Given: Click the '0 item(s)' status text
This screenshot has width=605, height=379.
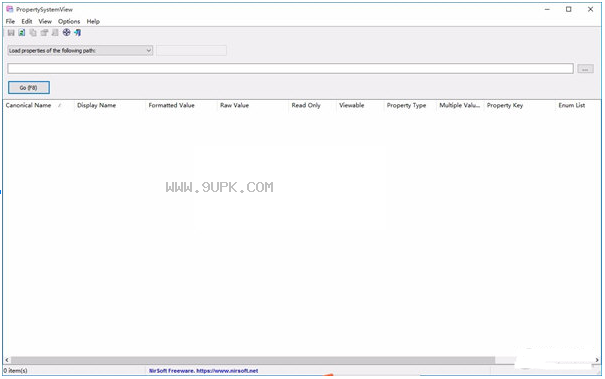Looking at the screenshot, I should click(16, 371).
